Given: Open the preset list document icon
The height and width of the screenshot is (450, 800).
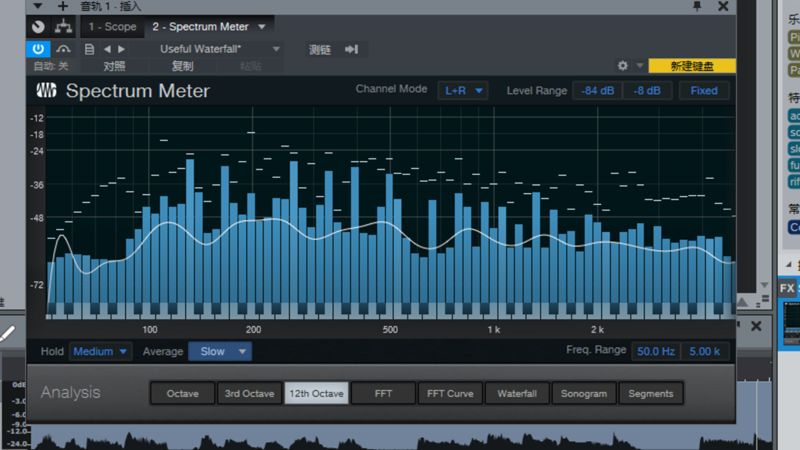Looking at the screenshot, I should tap(90, 49).
